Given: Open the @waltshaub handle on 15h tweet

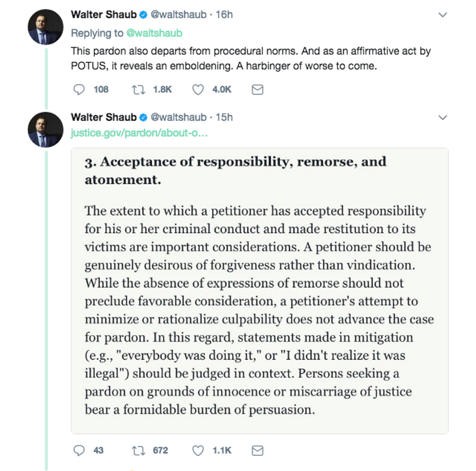Looking at the screenshot, I should [179, 117].
